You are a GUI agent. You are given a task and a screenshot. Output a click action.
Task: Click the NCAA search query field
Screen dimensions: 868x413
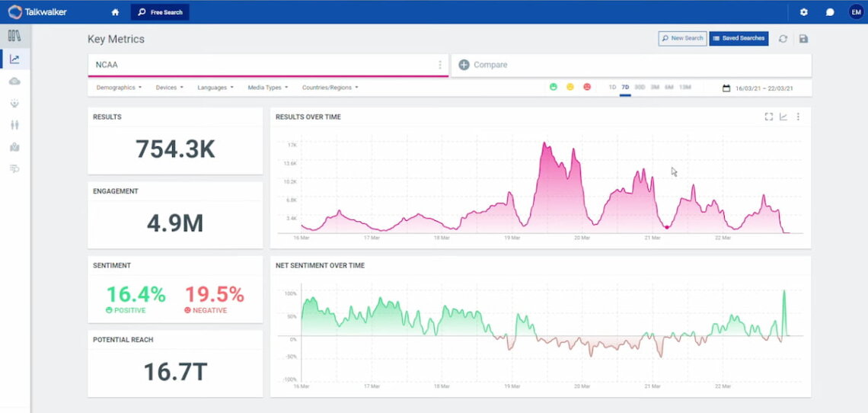coord(259,65)
